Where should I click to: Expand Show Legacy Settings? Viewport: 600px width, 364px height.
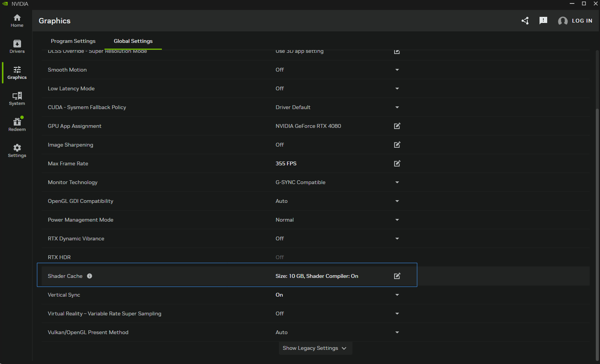(315, 348)
